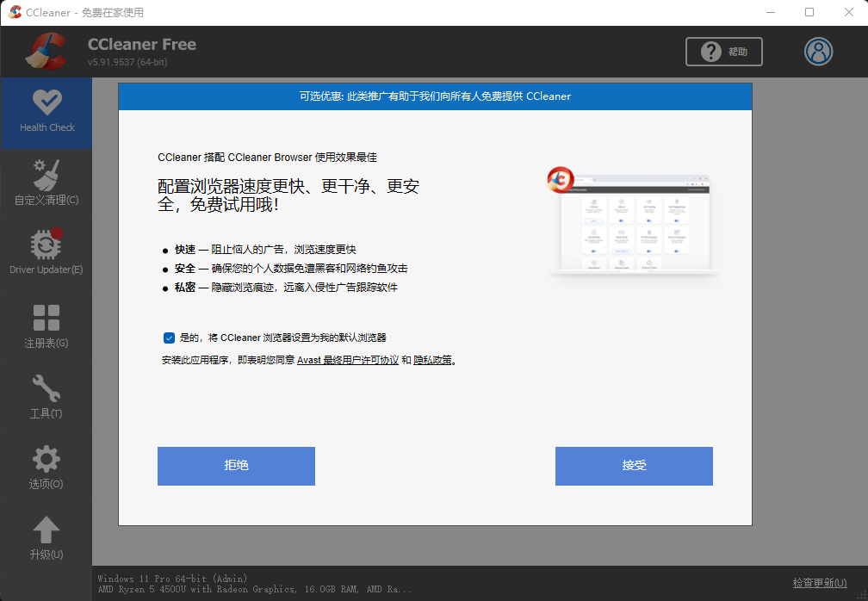This screenshot has height=601, width=868.
Task: Open the Health Check section
Action: point(46,113)
